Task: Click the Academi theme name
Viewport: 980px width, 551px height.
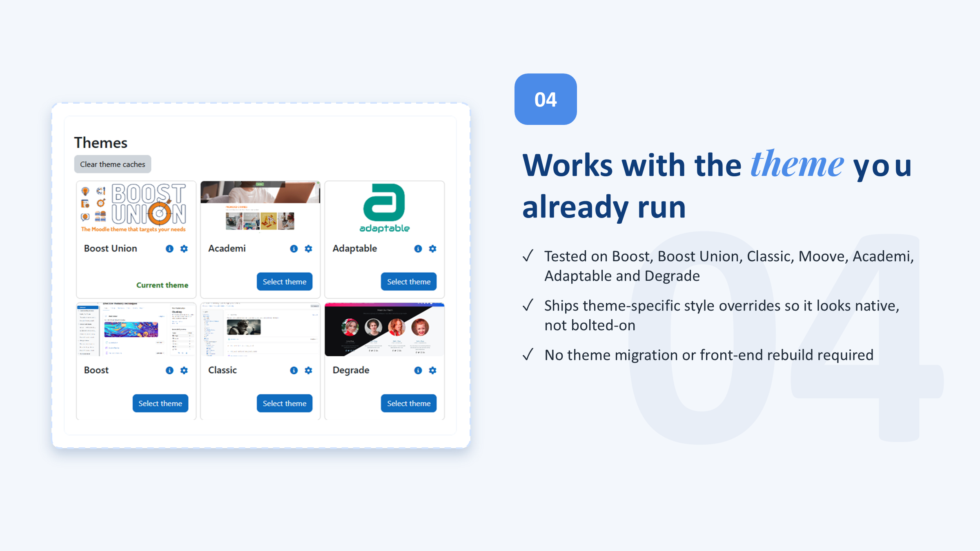Action: click(227, 249)
